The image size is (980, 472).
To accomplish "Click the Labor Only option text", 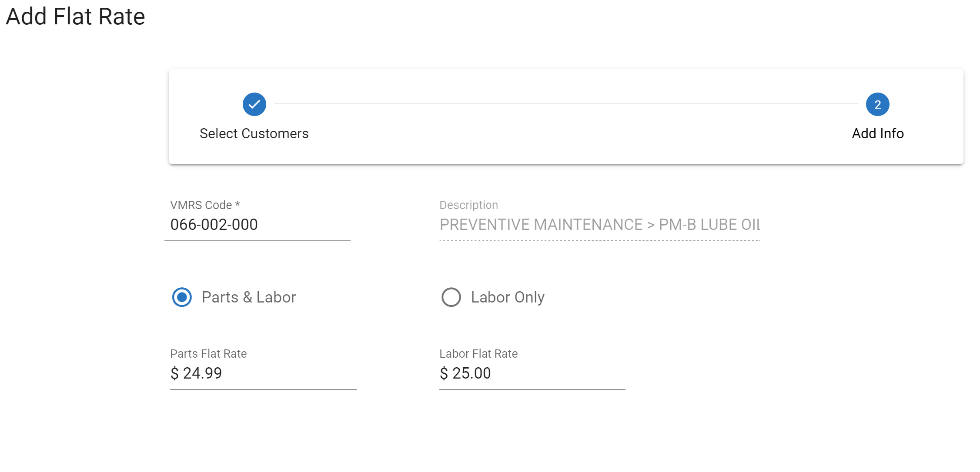I will tap(508, 297).
